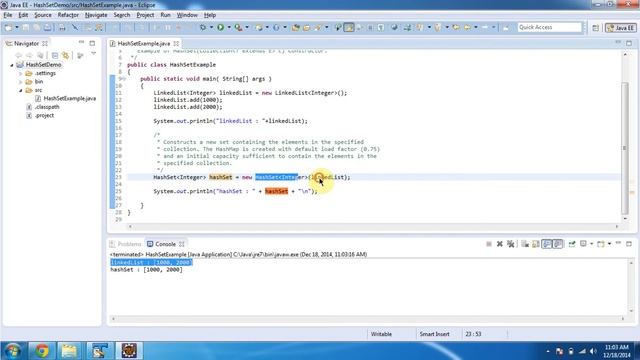Select the Console tab
The height and width of the screenshot is (360, 640).
(165, 244)
